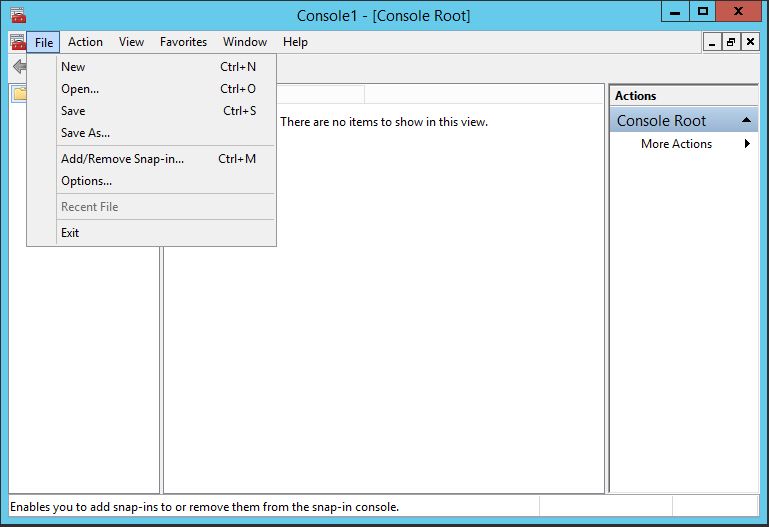
Task: Open the Action menu
Action: [x=85, y=42]
